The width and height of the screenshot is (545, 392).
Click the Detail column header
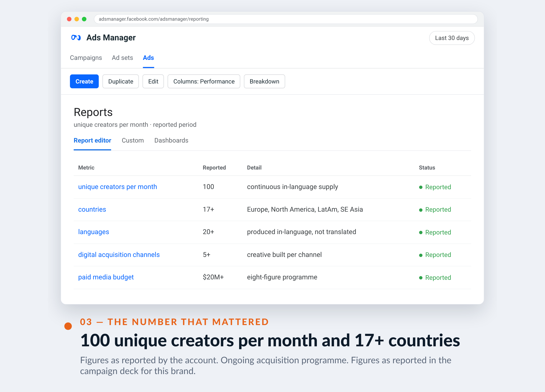[254, 168]
